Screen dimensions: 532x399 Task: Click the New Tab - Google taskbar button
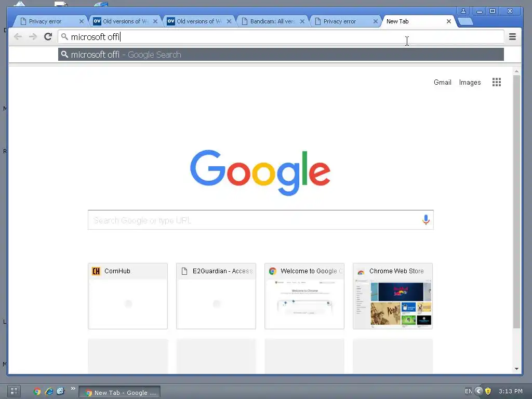pos(119,392)
